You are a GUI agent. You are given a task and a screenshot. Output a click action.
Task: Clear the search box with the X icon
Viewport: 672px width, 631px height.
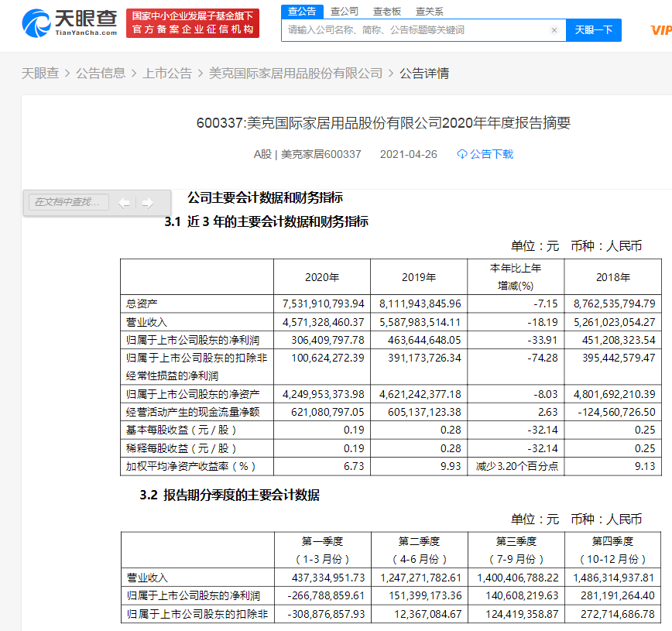tap(554, 30)
